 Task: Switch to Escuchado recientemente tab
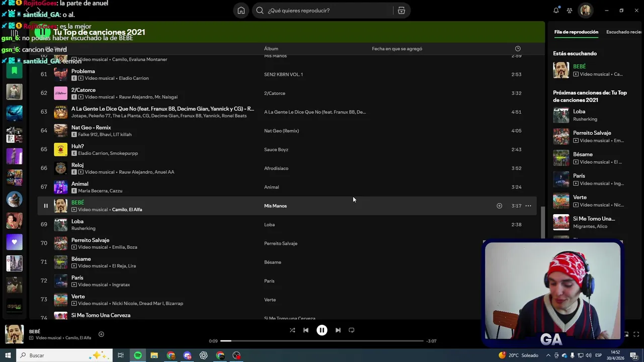(x=624, y=32)
